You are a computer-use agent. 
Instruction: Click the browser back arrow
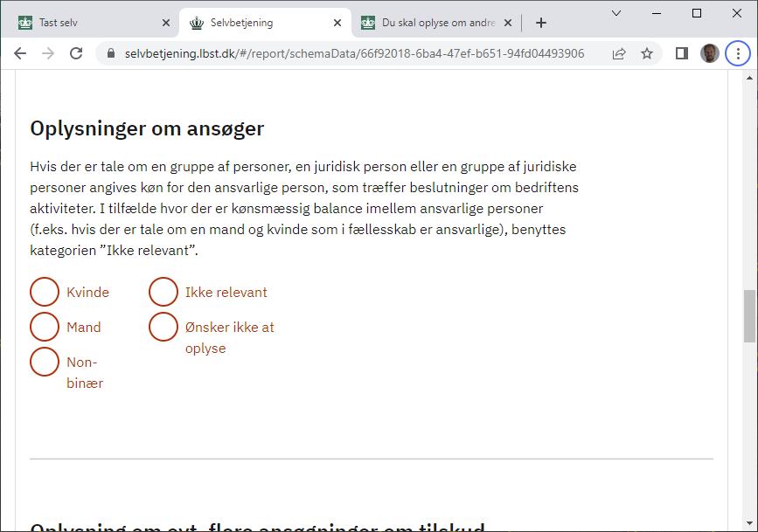pyautogui.click(x=20, y=53)
